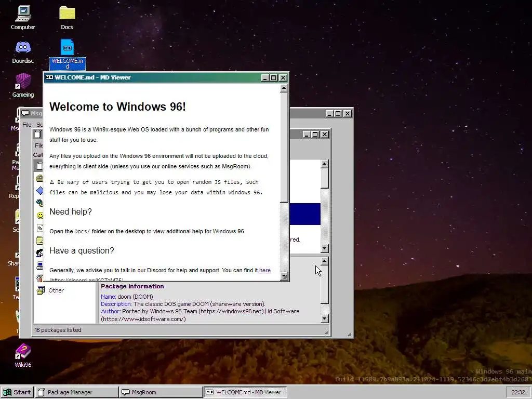This screenshot has height=399, width=532.
Task: Close the MD Viewer window
Action: pos(283,78)
